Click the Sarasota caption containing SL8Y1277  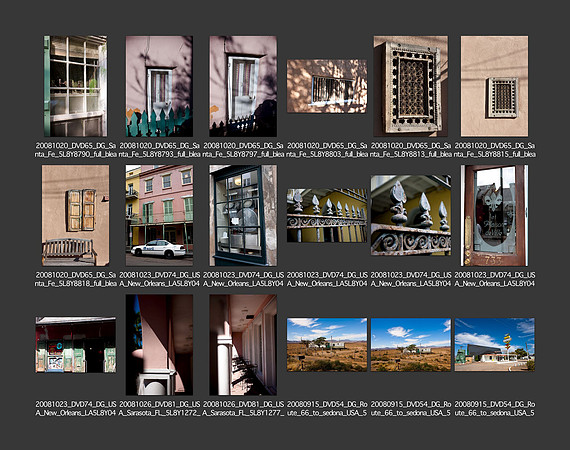tap(243, 409)
